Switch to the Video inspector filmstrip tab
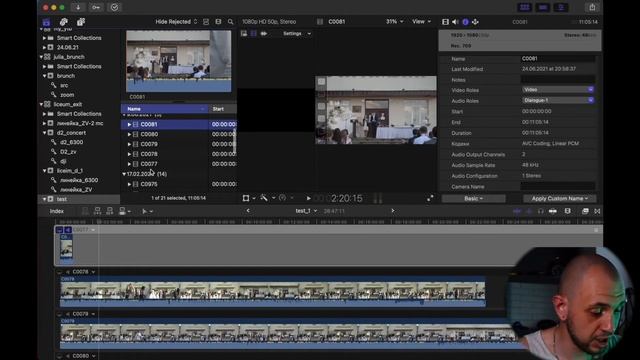The width and height of the screenshot is (640, 360). pyautogui.click(x=445, y=22)
